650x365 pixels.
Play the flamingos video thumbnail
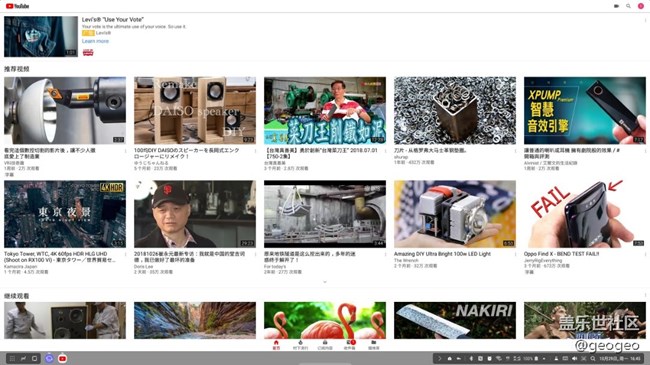pyautogui.click(x=325, y=320)
